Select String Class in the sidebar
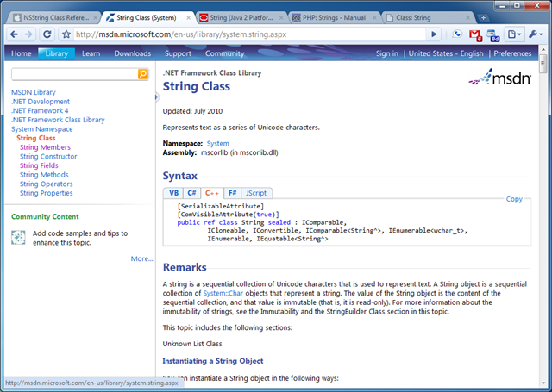The height and width of the screenshot is (392, 552). (x=36, y=138)
